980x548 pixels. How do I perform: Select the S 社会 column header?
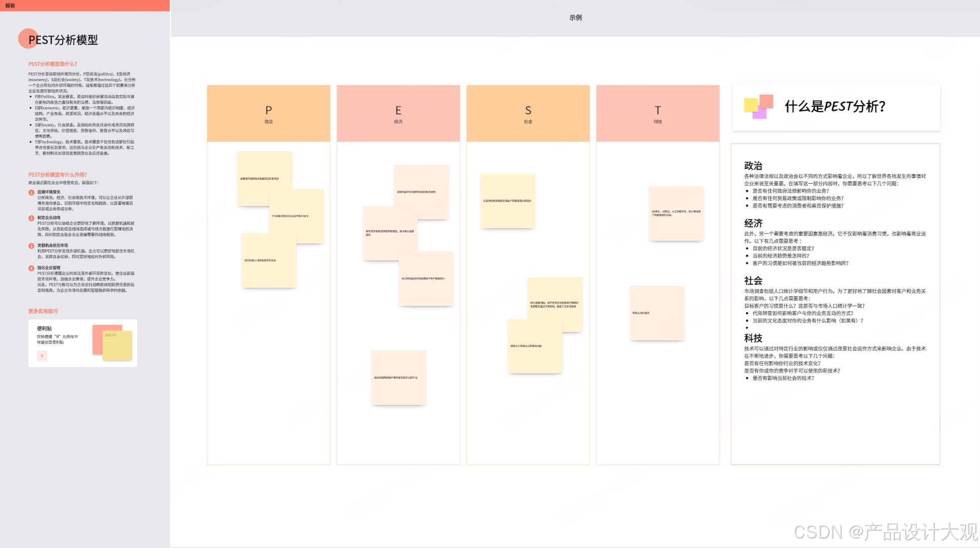click(x=528, y=113)
